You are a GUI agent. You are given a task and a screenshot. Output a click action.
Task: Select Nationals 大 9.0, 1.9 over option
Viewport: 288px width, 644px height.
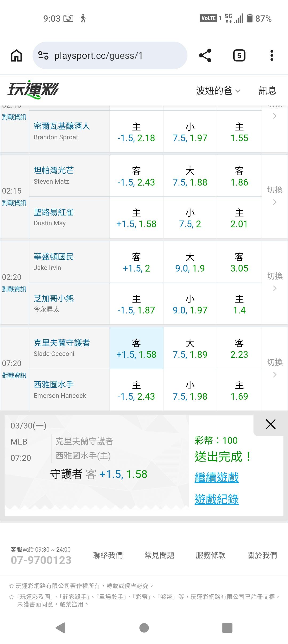[x=190, y=262]
